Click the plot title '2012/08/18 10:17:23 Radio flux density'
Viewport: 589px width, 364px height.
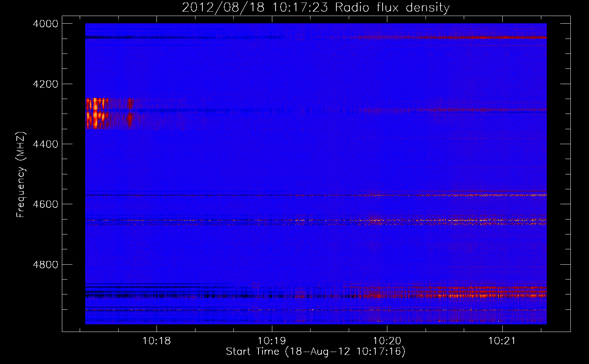(316, 7)
